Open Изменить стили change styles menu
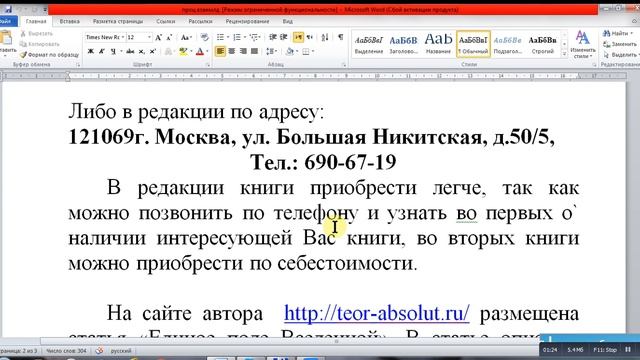This screenshot has width=640, height=360. tap(582, 44)
